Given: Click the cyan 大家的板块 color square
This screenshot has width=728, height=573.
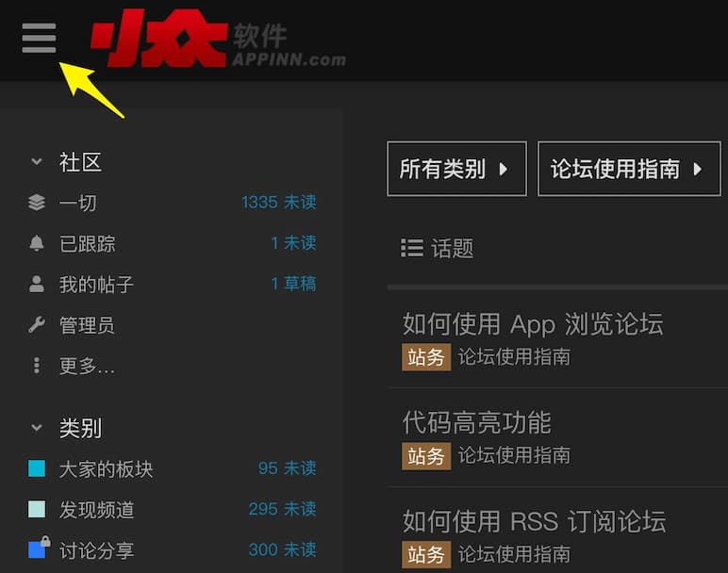Looking at the screenshot, I should pos(37,468).
